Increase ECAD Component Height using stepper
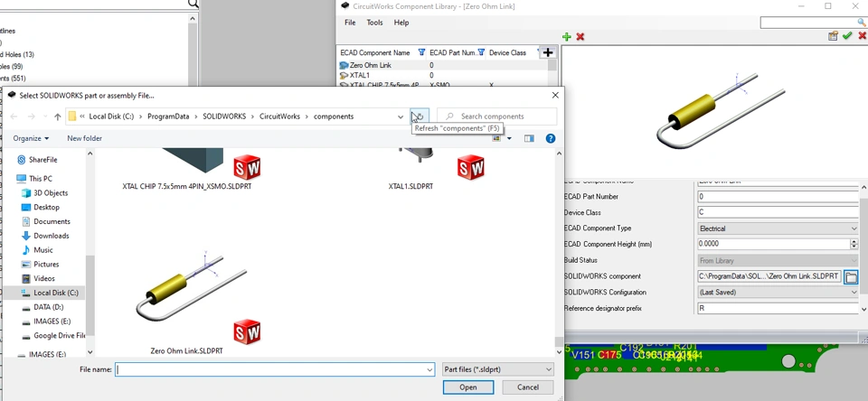This screenshot has height=401, width=868. (x=854, y=242)
